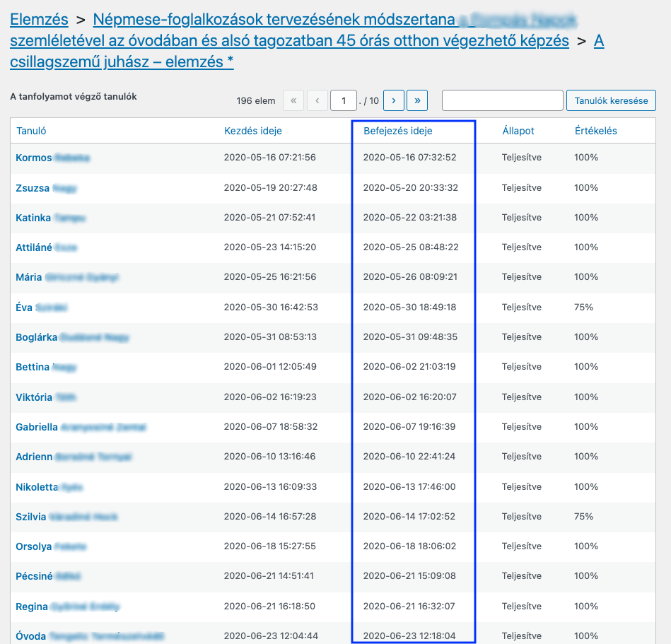This screenshot has width=671, height=644.
Task: Select start time 2020-05-19 20:27:48
Action: (271, 188)
